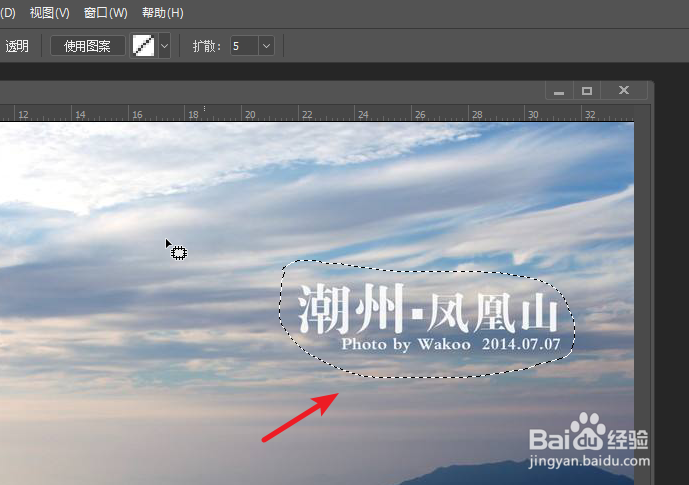The image size is (689, 485).
Task: Expand the pattern picker dropdown arrow
Action: pyautogui.click(x=164, y=46)
